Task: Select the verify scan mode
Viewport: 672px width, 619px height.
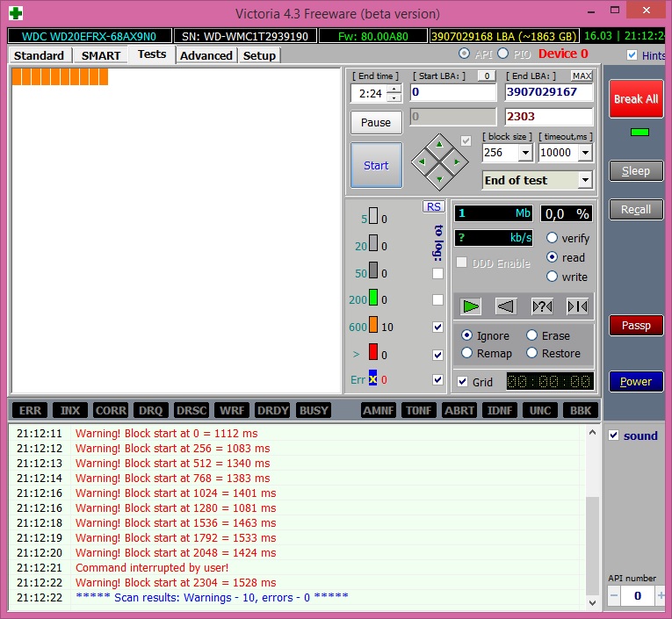Action: pos(568,238)
